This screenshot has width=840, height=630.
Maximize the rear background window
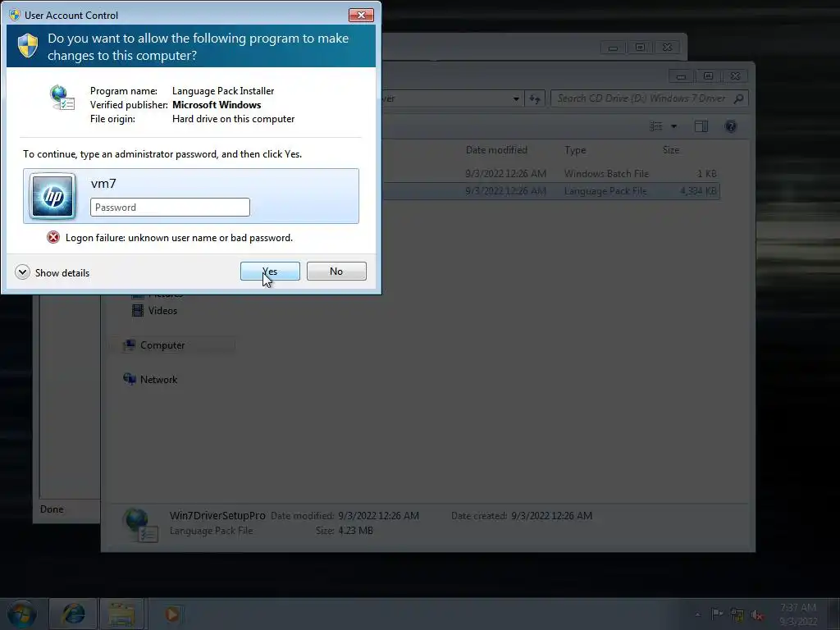(640, 47)
